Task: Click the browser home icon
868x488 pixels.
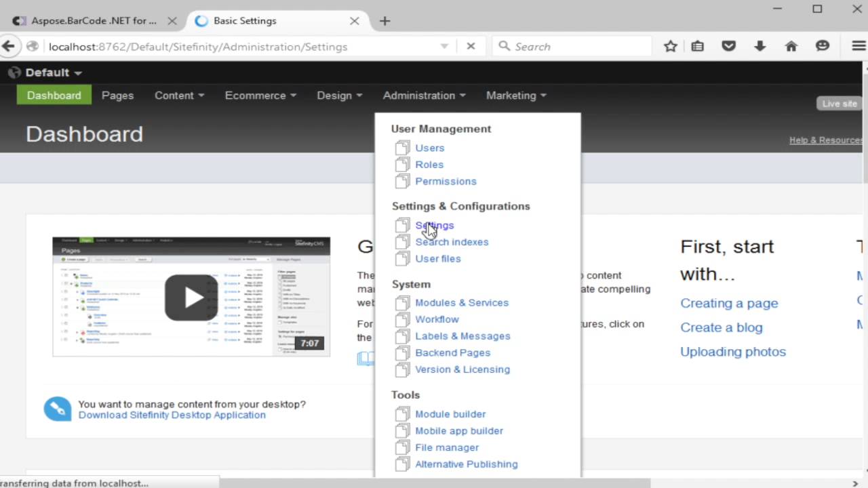Action: tap(791, 46)
